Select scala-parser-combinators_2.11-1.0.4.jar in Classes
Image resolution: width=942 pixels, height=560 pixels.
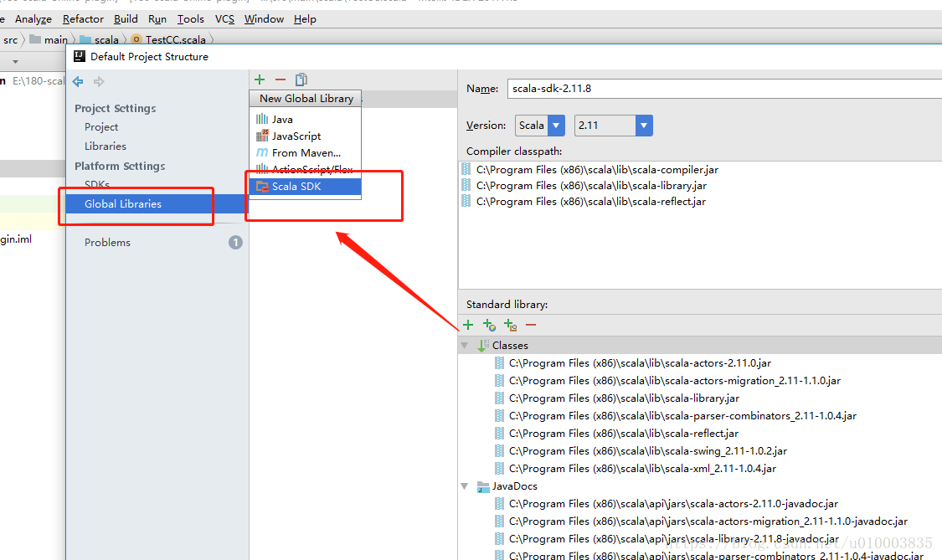[682, 416]
